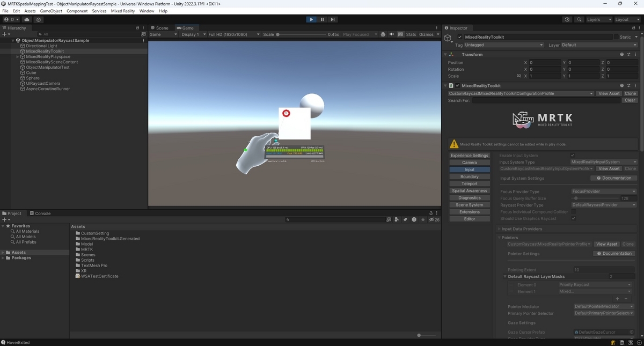This screenshot has width=644, height=346.
Task: Click the Clear search button
Action: tap(630, 100)
